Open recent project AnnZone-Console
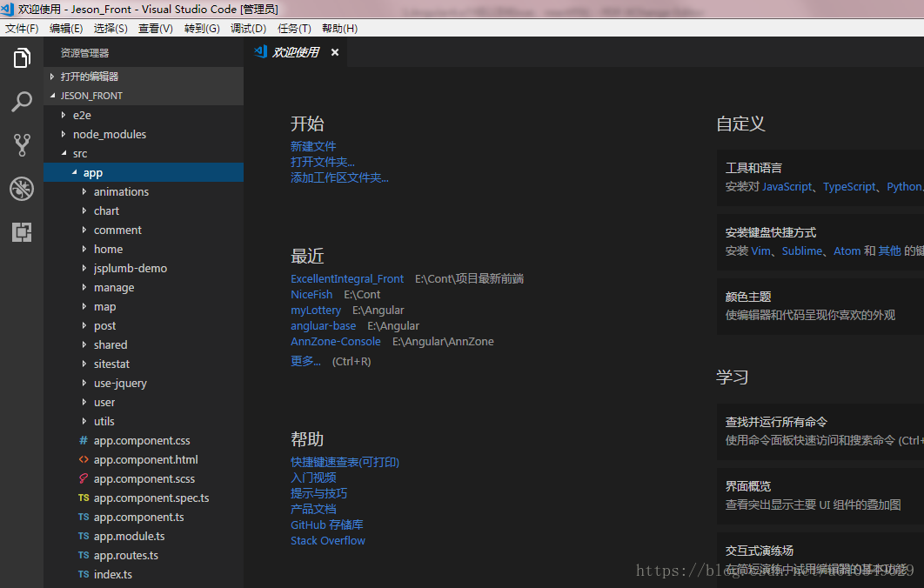 click(336, 342)
